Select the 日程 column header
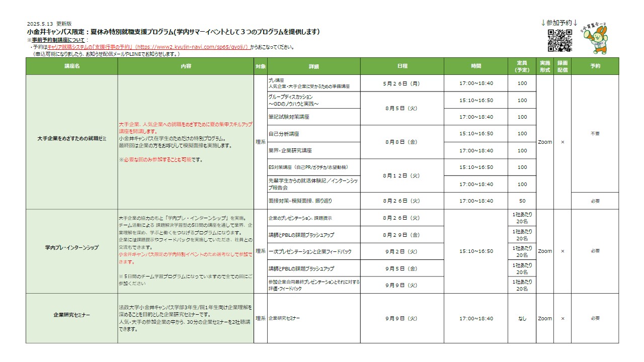644x362 pixels. coord(402,66)
